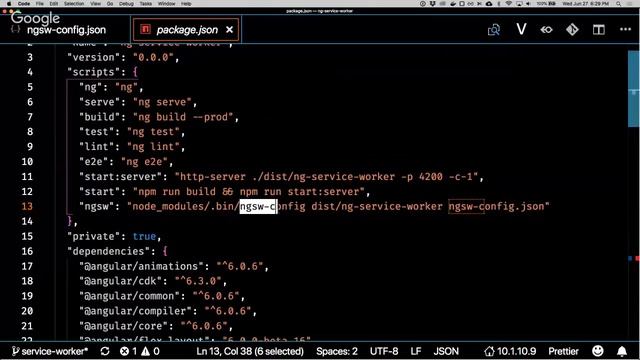This screenshot has width=640, height=360.
Task: Click the find-in-file search icon in editor toolbar
Action: click(494, 30)
